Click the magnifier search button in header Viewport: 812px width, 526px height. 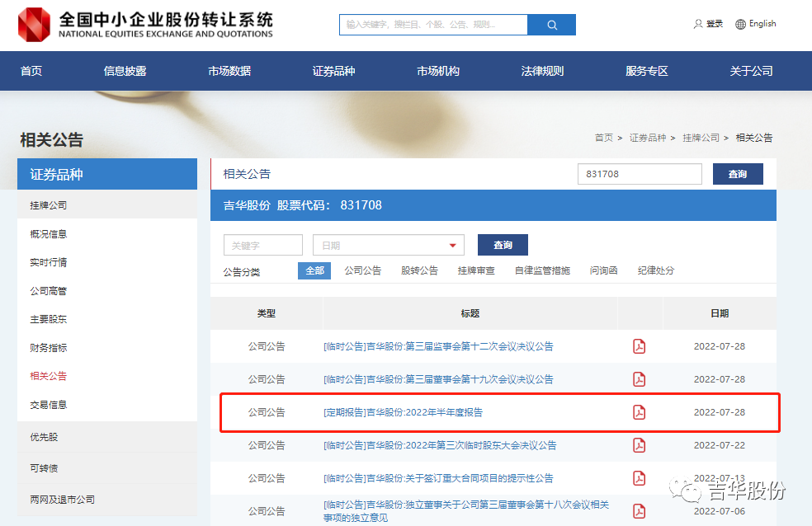click(x=551, y=25)
